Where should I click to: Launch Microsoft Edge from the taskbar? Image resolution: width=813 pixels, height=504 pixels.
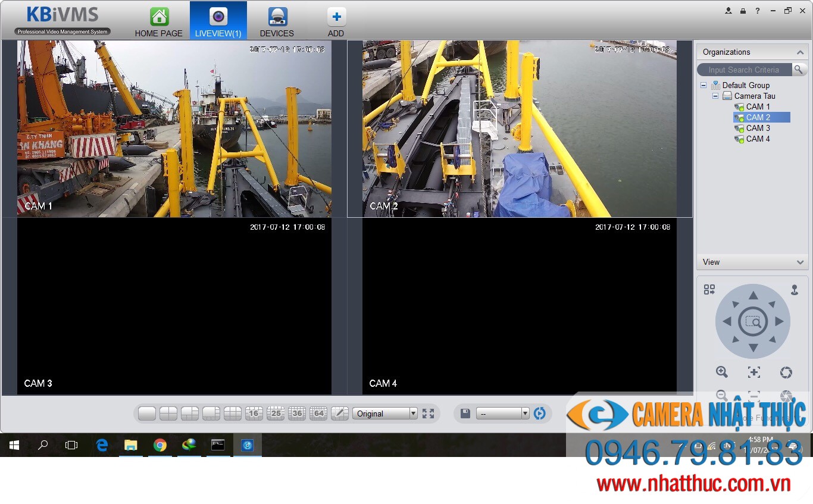(102, 445)
